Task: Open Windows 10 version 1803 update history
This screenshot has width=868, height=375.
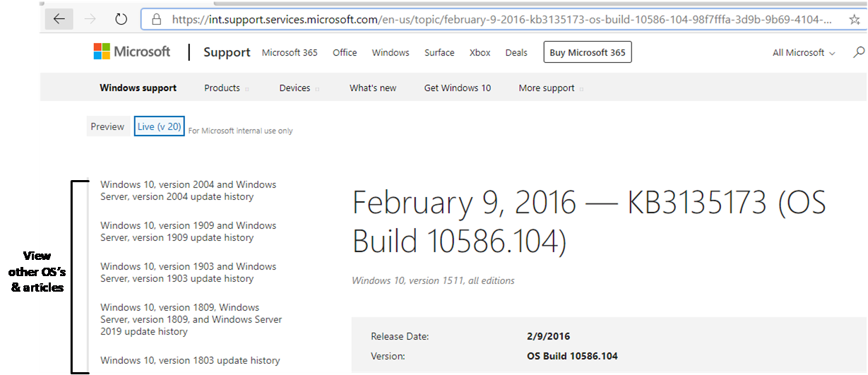Action: (190, 360)
